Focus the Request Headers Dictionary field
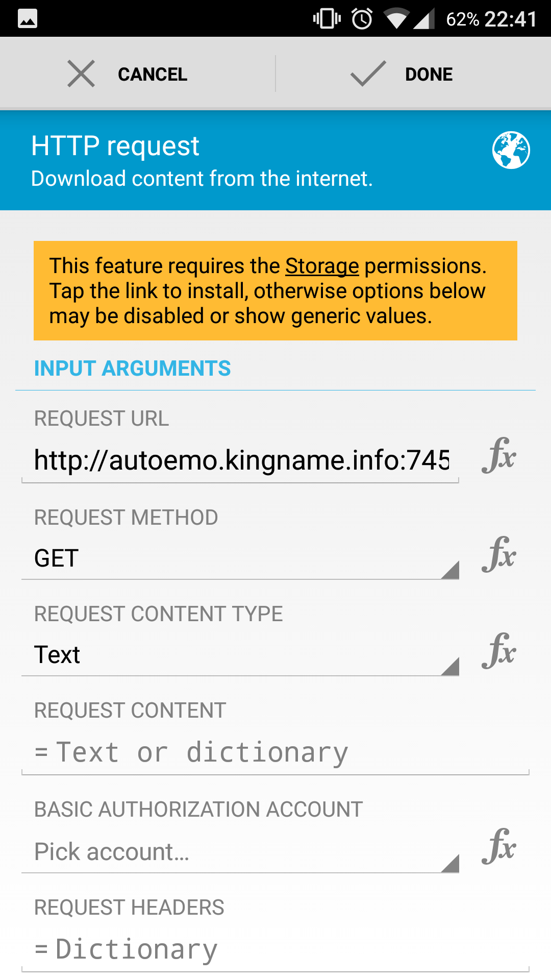551x980 pixels. point(275,950)
